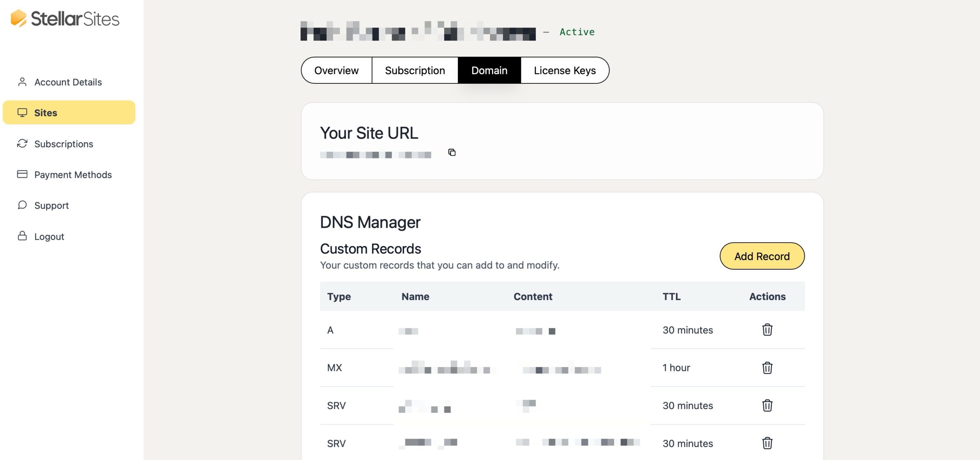Select the Account Details person icon
The height and width of the screenshot is (460, 980).
click(22, 82)
